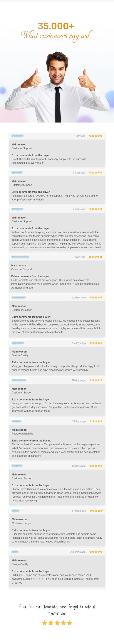Select the star rating beside "15 days ago"
Screen dimensions: 114x644
[96, 343]
